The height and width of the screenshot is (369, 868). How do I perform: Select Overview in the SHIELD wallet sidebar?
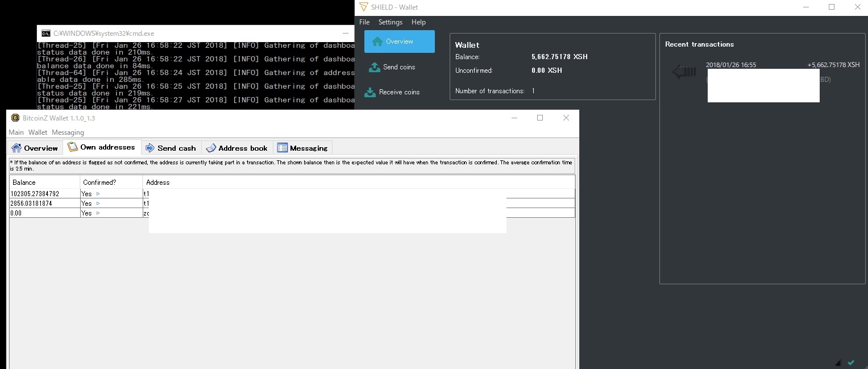coord(400,42)
